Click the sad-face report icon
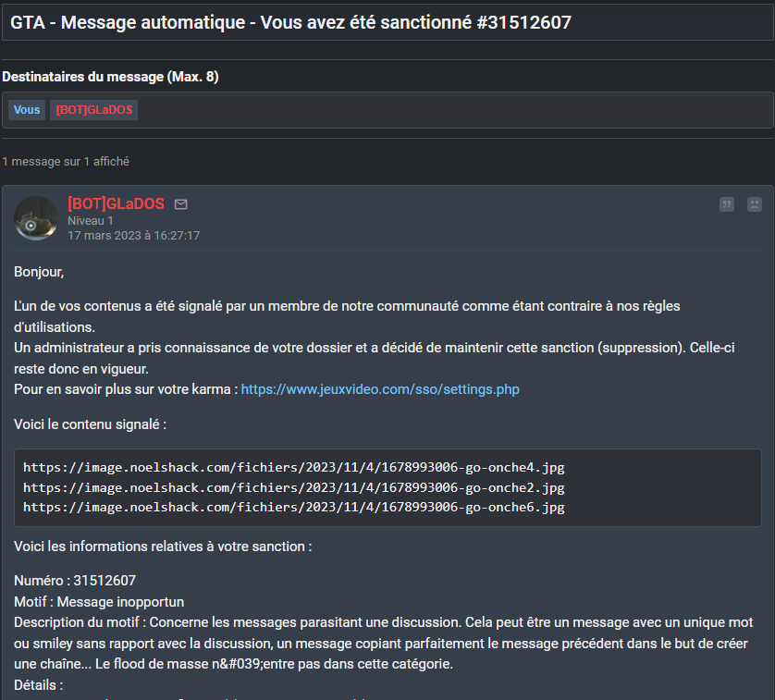Viewport: 775px width, 700px height. pos(755,204)
